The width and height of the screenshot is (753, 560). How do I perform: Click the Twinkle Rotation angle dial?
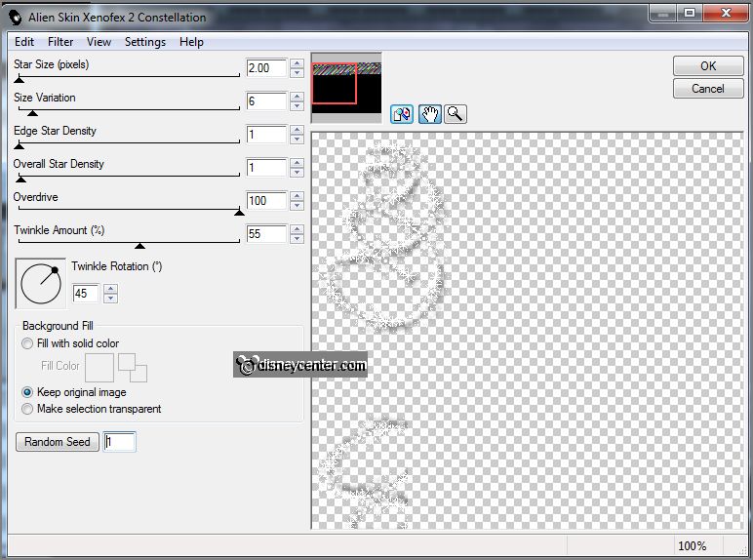[x=41, y=283]
